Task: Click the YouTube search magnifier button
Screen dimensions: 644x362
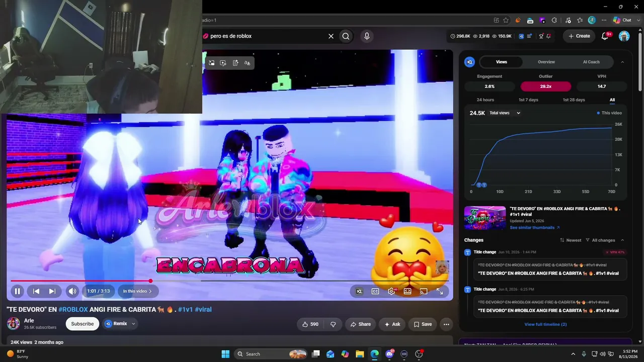Action: coord(346,36)
